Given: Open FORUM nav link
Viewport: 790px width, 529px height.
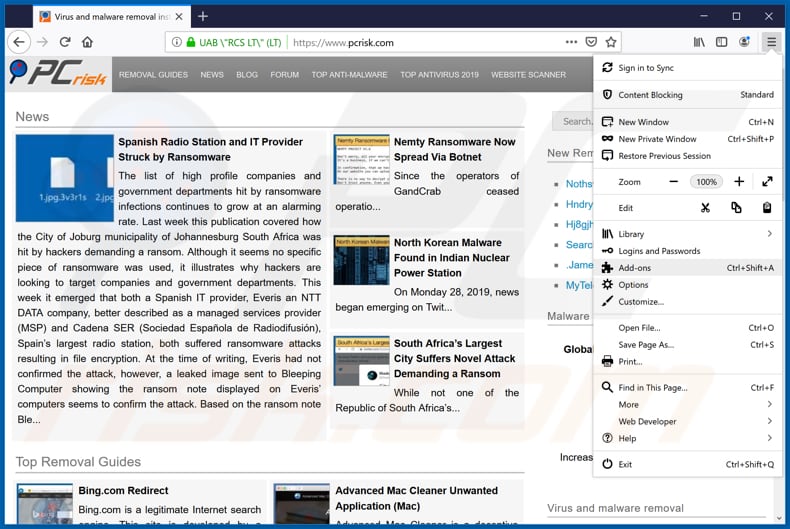Looking at the screenshot, I should click(x=285, y=75).
